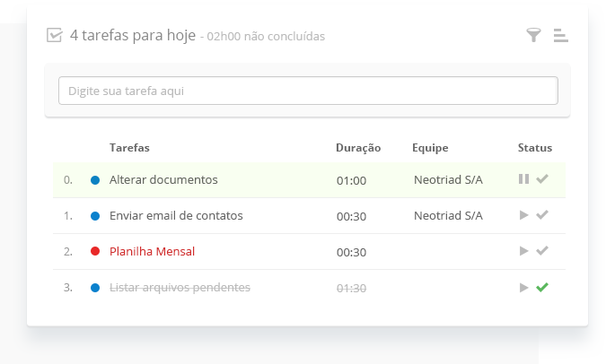Click the Neotriad S/A team in first row

(448, 180)
